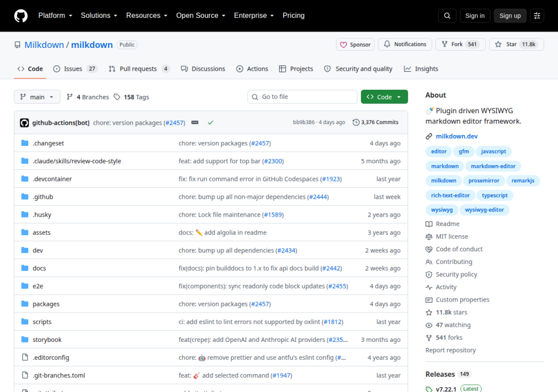This screenshot has height=392, width=558.
Task: Switch to the Pull requests tab
Action: point(139,69)
